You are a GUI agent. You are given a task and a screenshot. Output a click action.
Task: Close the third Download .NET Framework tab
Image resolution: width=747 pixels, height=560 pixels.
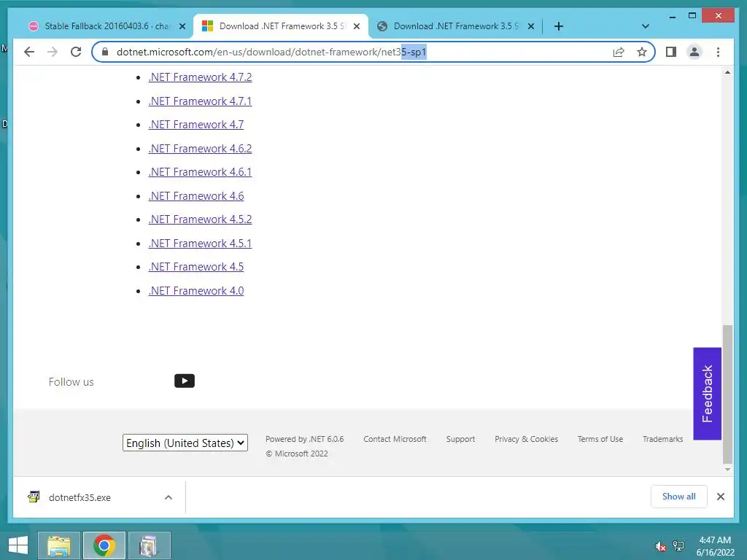531,26
